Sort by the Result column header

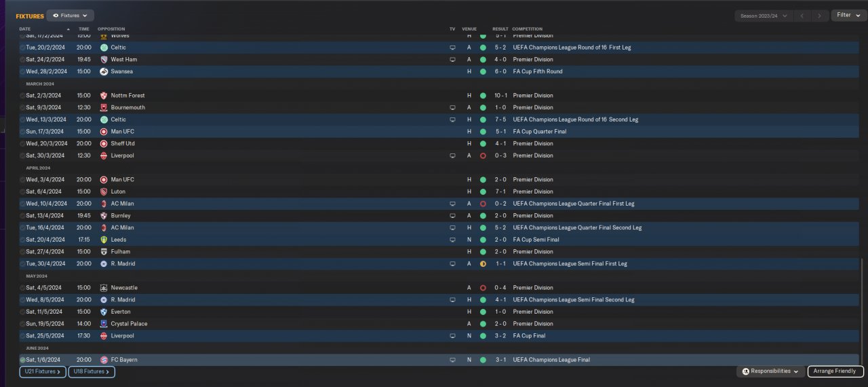[500, 29]
